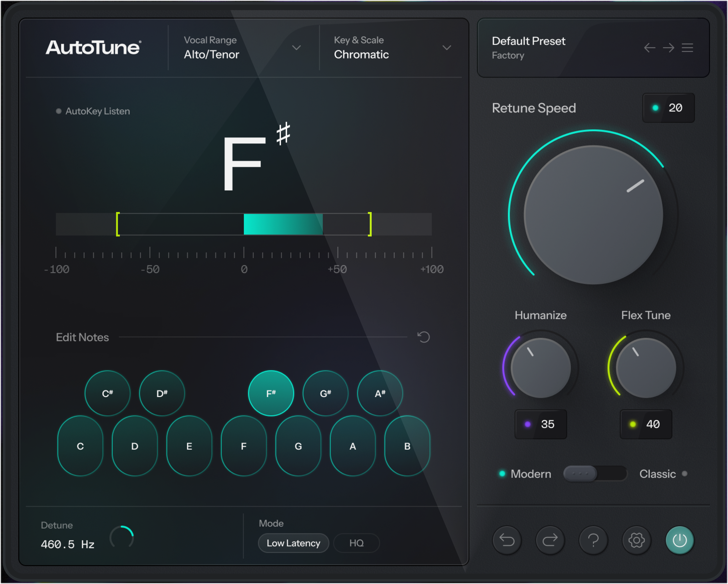
Task: Open the Vocal Range dropdown
Action: tap(296, 48)
